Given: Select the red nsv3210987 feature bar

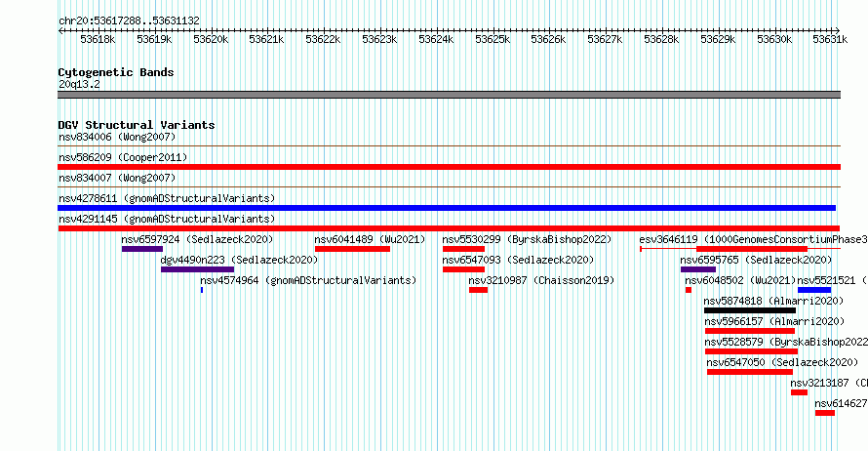Looking at the screenshot, I should tap(478, 290).
